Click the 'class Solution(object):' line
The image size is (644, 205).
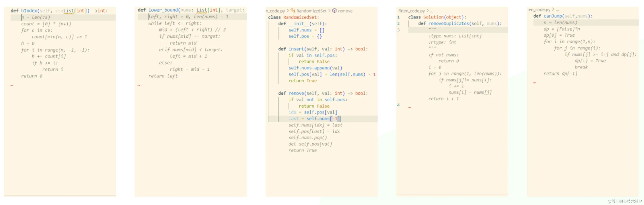click(x=437, y=17)
